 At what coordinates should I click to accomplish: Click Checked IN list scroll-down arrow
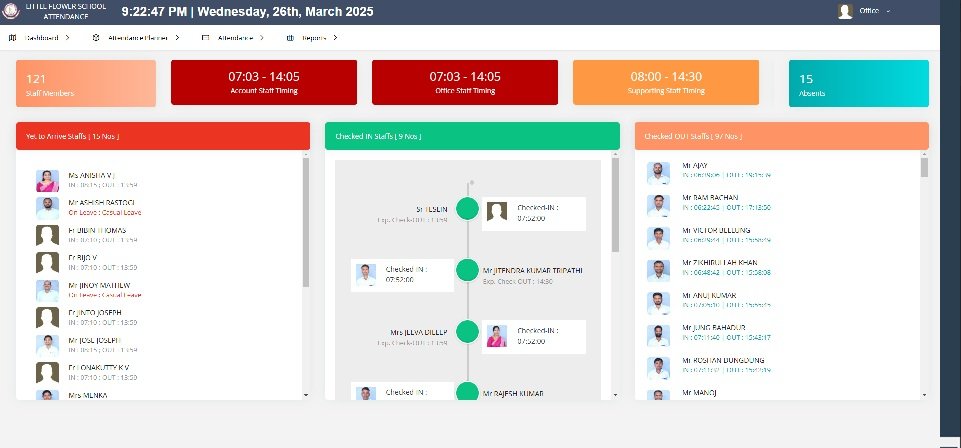(615, 395)
